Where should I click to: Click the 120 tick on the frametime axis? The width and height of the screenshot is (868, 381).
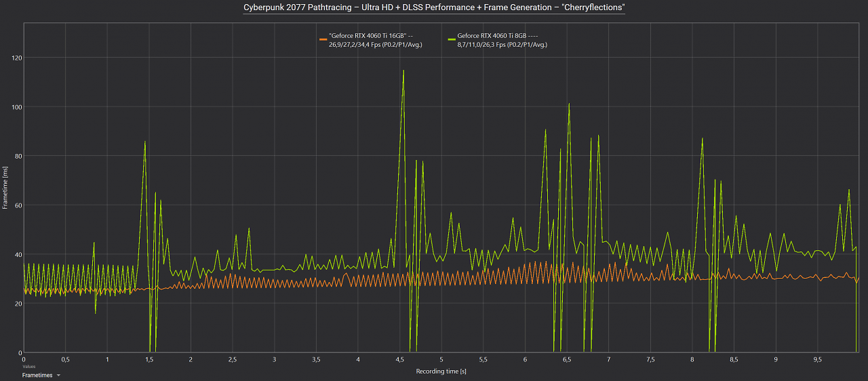(16, 58)
